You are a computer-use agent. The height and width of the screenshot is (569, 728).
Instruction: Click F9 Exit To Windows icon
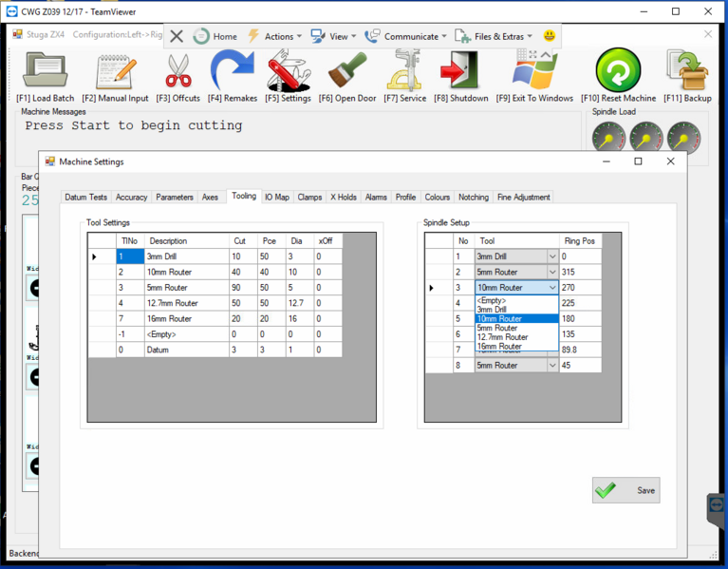534,72
